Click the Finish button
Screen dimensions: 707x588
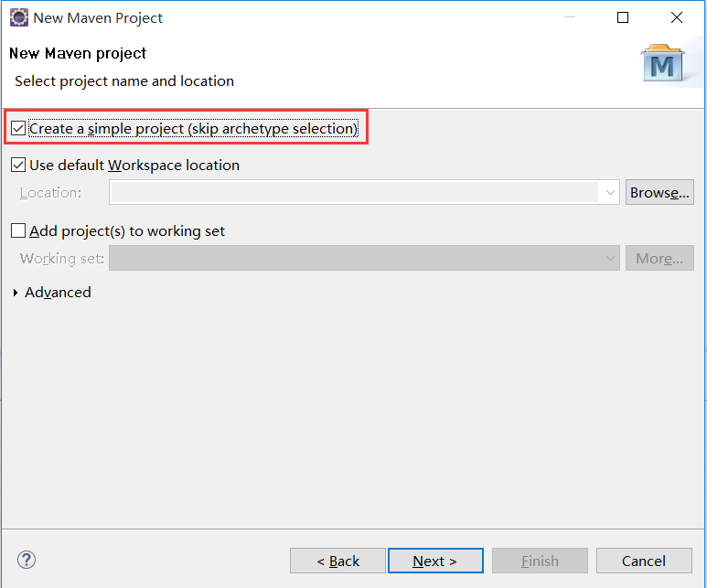540,561
